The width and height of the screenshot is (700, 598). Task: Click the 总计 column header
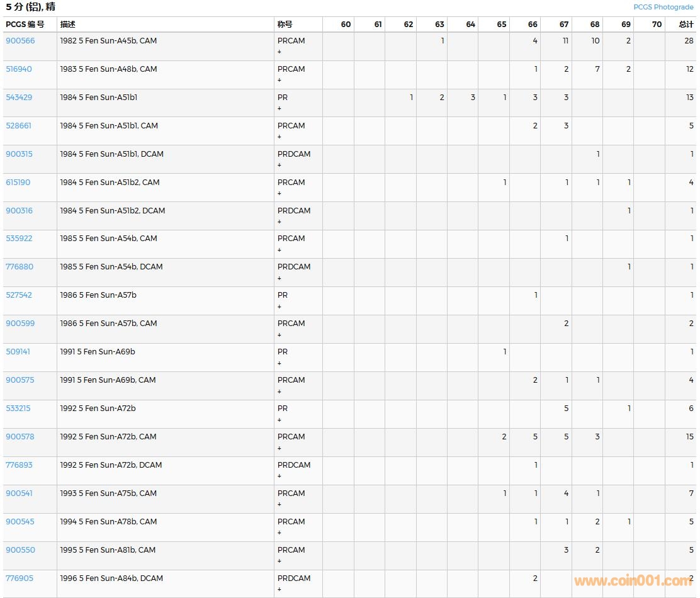[x=686, y=25]
